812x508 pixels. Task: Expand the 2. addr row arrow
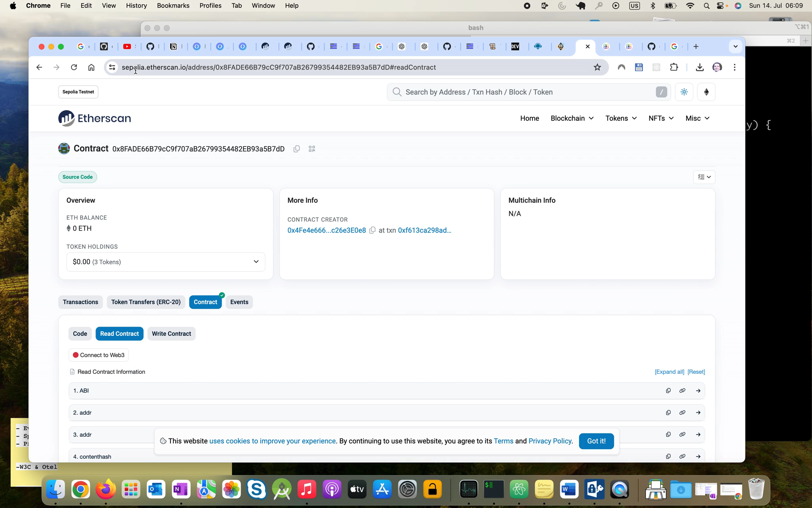tap(698, 413)
